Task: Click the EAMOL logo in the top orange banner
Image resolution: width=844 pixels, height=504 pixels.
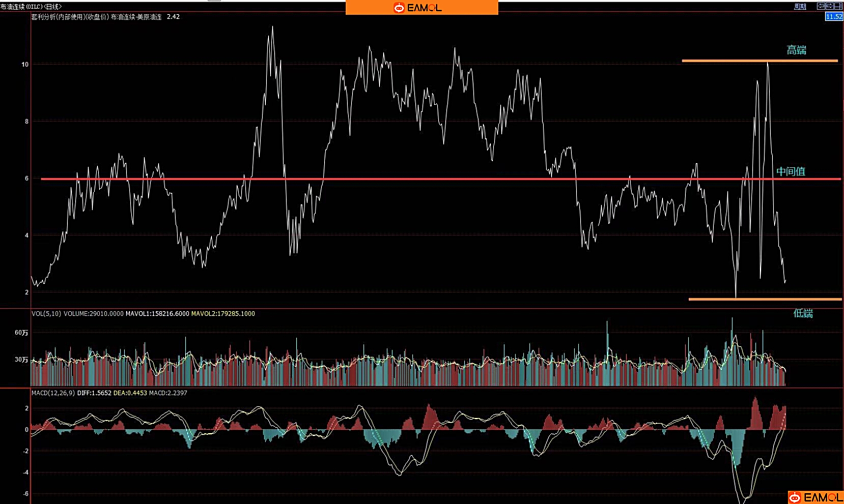Action: (418, 8)
